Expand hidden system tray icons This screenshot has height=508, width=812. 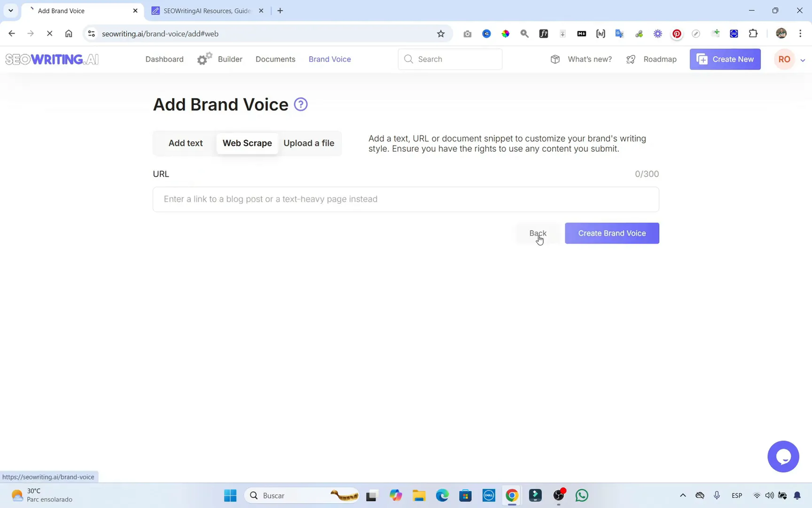click(x=683, y=495)
